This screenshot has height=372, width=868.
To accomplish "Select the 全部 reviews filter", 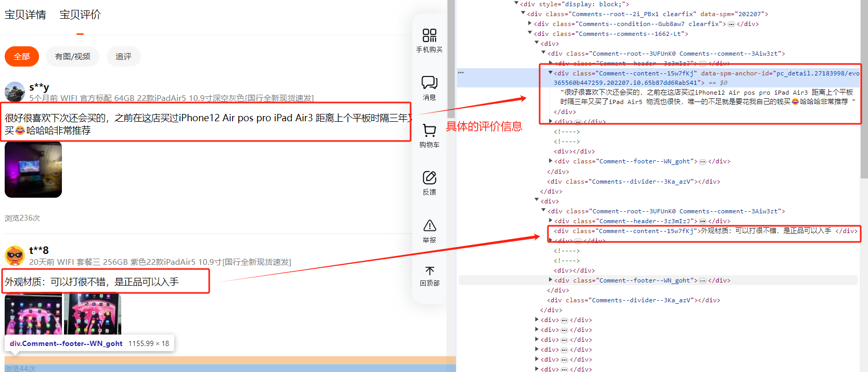I will click(22, 57).
